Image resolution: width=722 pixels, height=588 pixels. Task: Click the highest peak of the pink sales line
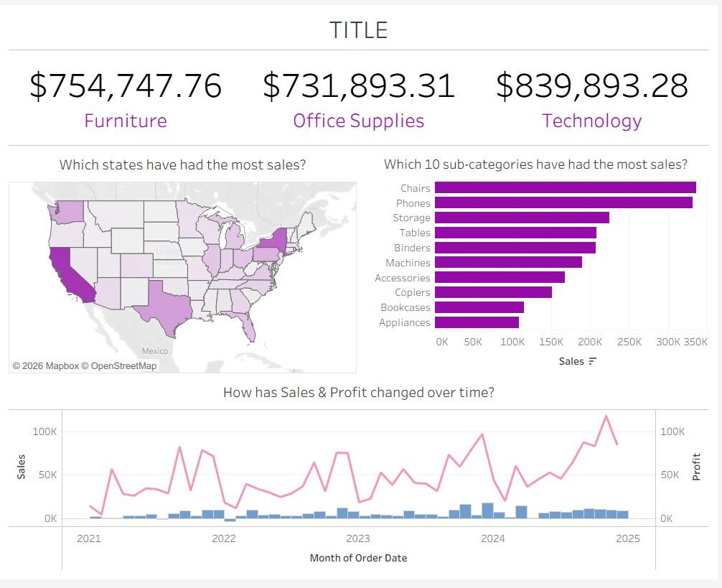(606, 416)
